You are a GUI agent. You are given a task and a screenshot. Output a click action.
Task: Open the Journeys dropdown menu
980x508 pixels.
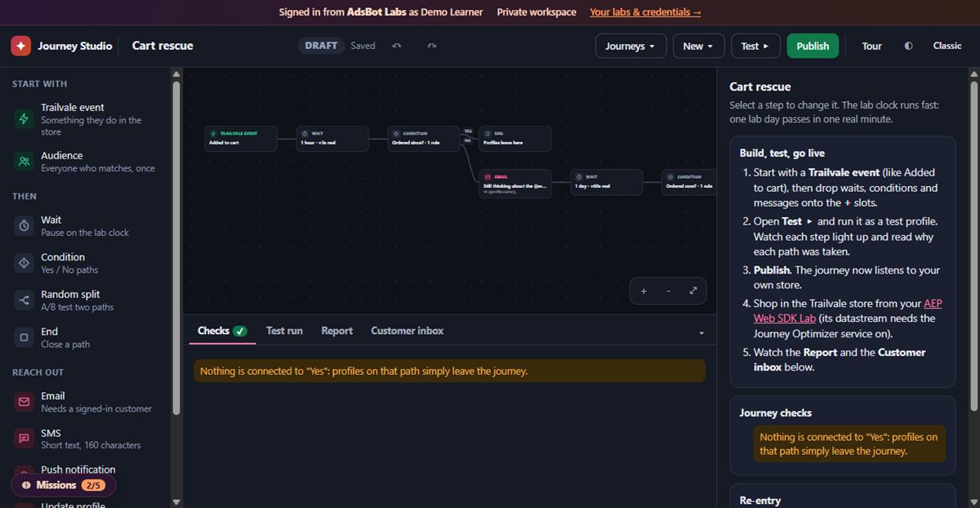tap(630, 46)
